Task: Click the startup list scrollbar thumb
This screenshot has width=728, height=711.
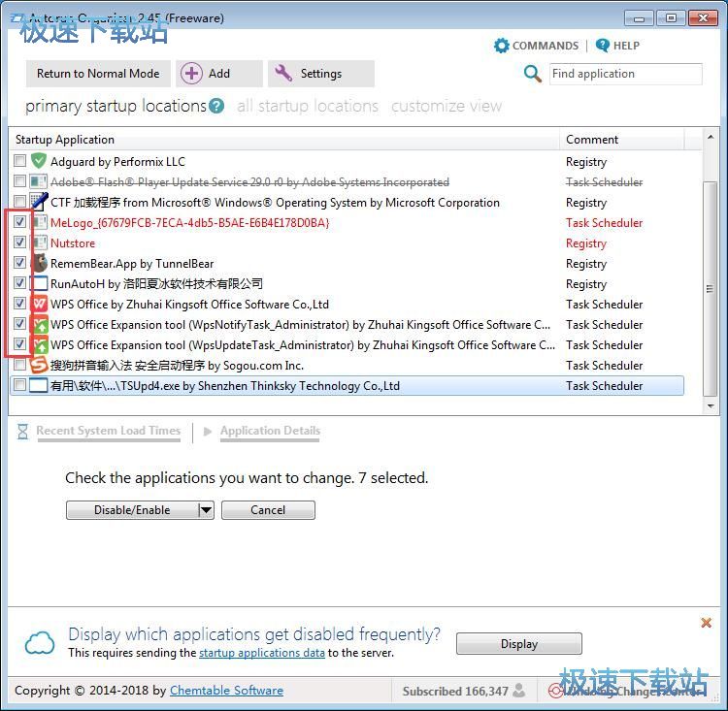Action: pos(710,288)
